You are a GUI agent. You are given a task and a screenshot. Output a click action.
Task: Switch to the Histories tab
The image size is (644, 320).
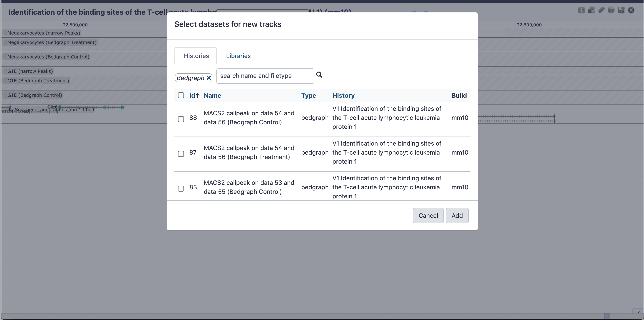click(196, 56)
